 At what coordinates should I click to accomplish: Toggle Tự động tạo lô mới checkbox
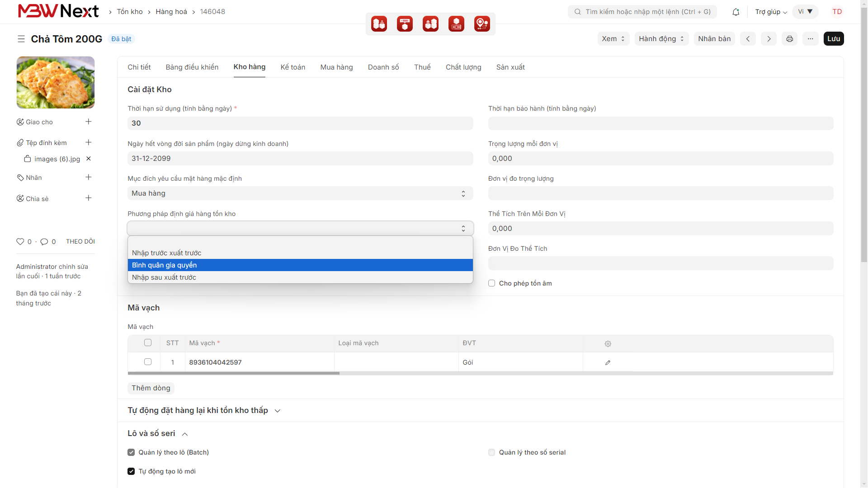pyautogui.click(x=131, y=471)
